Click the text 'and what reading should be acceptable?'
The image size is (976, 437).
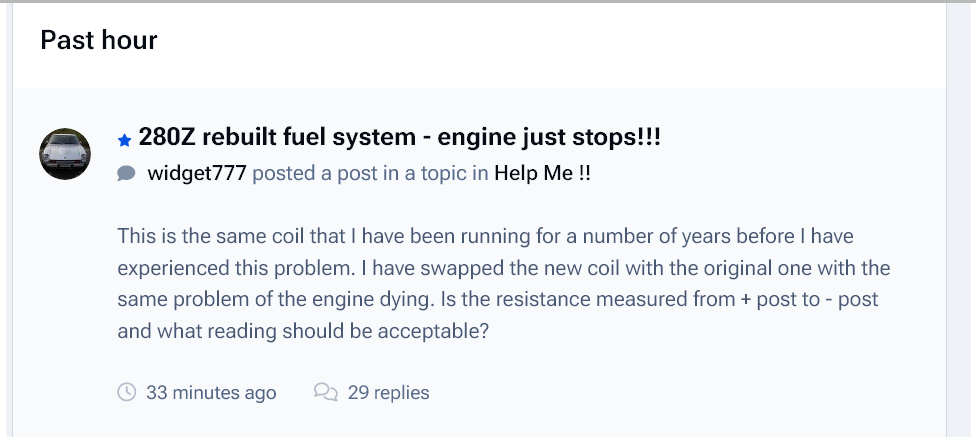(x=303, y=331)
